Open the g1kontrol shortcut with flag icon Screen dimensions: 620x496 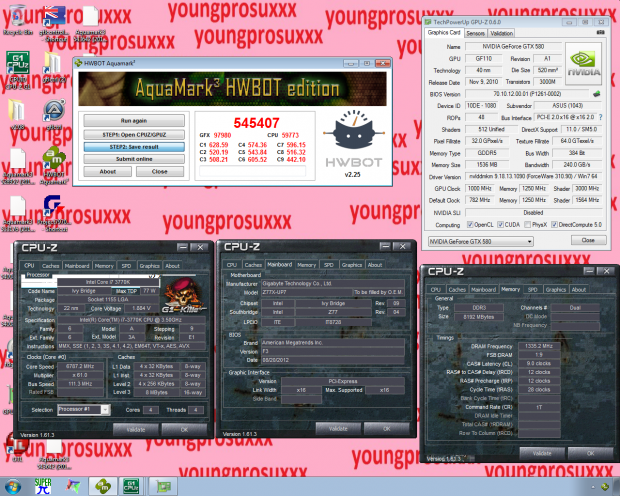point(55,22)
